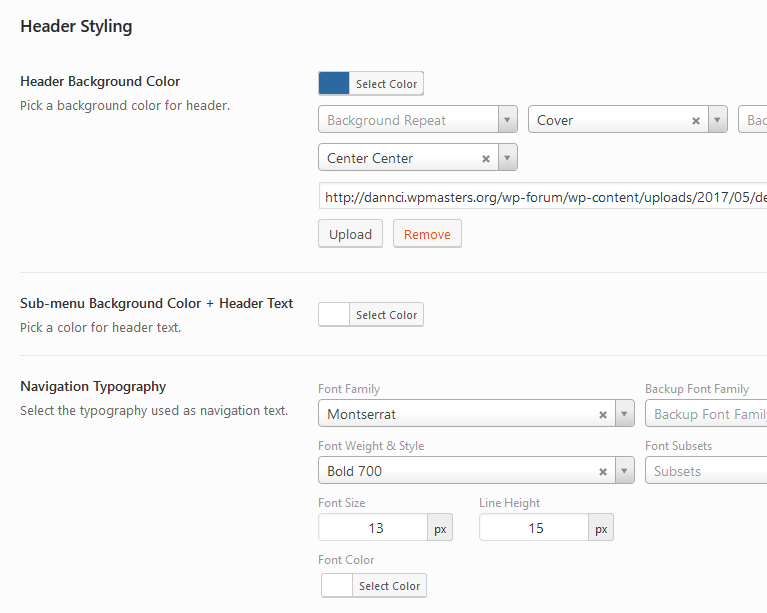Expand the Center Center position dropdown arrow
The width and height of the screenshot is (767, 613).
507,158
